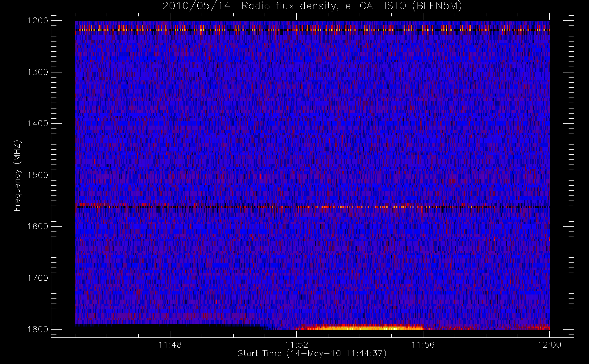The height and width of the screenshot is (364, 589).
Task: Select the 1400 frequency tick label
Action: pos(38,123)
